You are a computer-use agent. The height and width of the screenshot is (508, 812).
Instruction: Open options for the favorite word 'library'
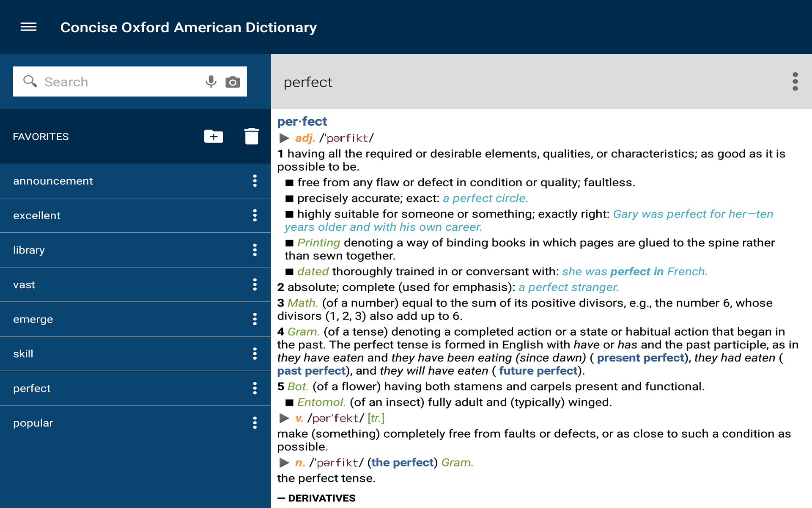255,250
